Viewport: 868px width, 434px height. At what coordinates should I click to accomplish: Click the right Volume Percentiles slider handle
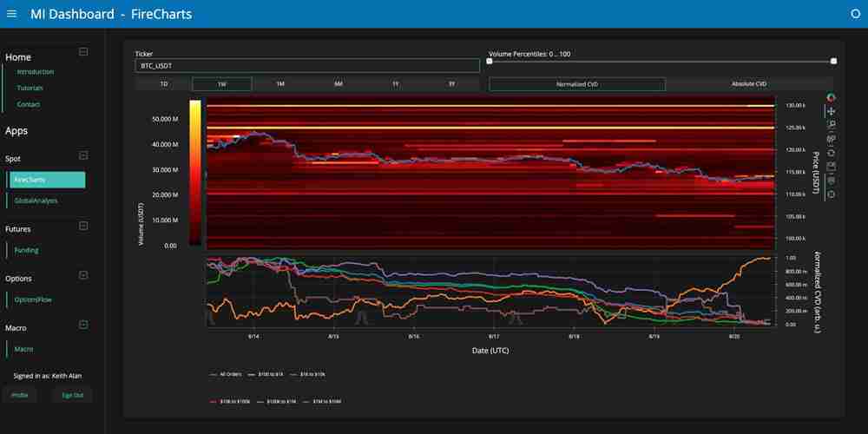click(833, 61)
